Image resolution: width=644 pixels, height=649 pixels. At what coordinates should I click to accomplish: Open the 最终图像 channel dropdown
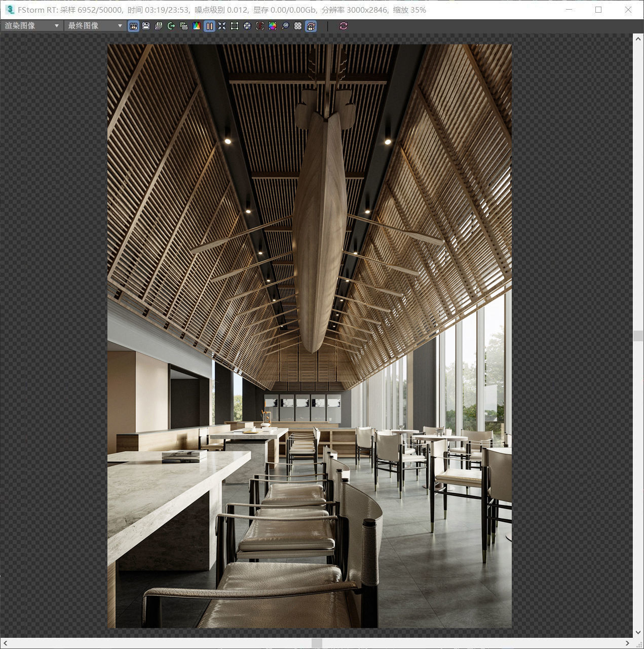(95, 26)
